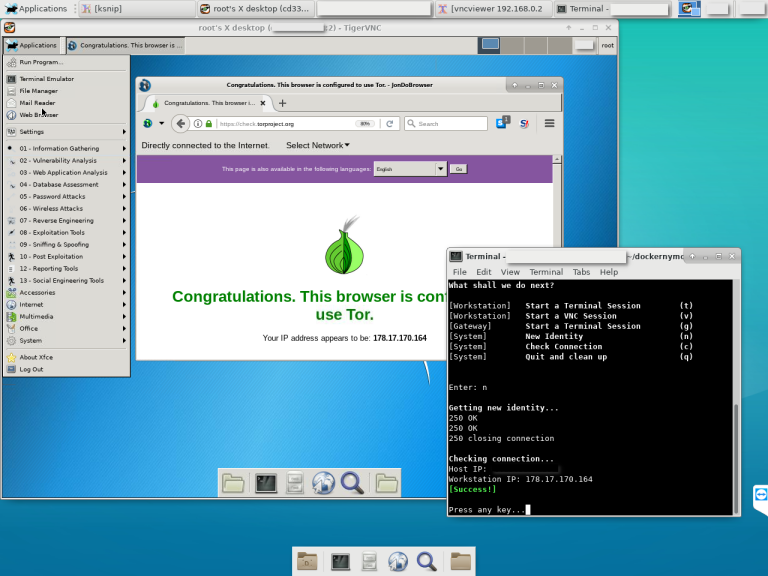Open File Manager in Applications menu
Viewport: 768px width, 576px height.
click(x=67, y=91)
